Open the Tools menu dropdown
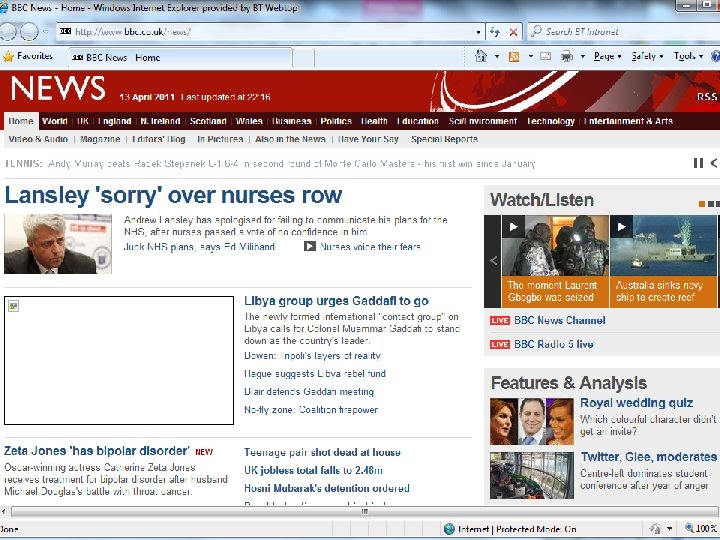 [x=688, y=56]
